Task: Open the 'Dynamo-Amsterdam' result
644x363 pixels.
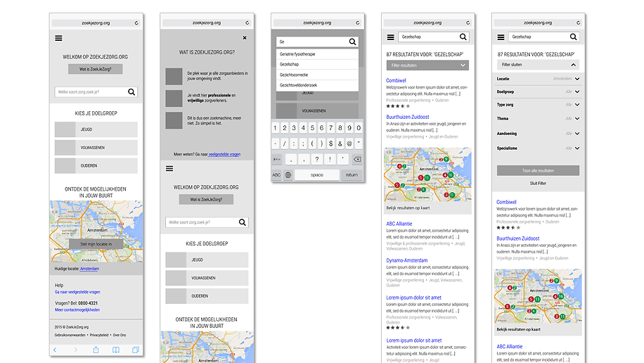Action: (x=406, y=260)
